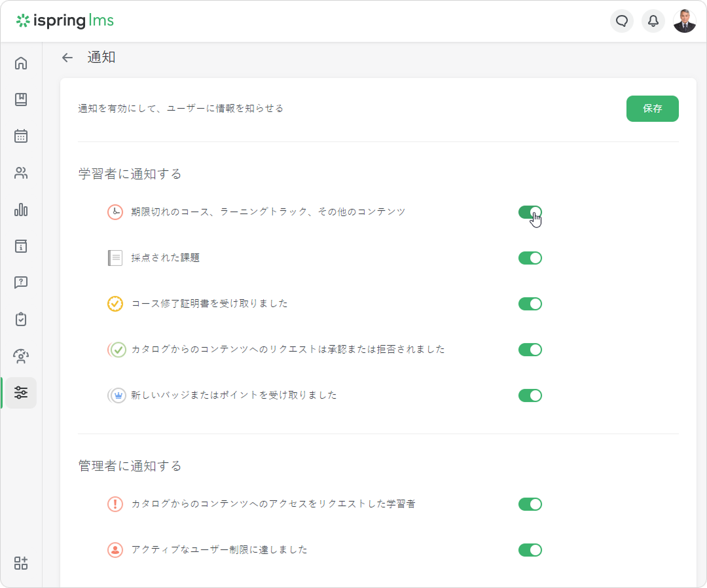This screenshot has height=588, width=707.
Task: Open the Reports bar chart icon
Action: click(21, 210)
